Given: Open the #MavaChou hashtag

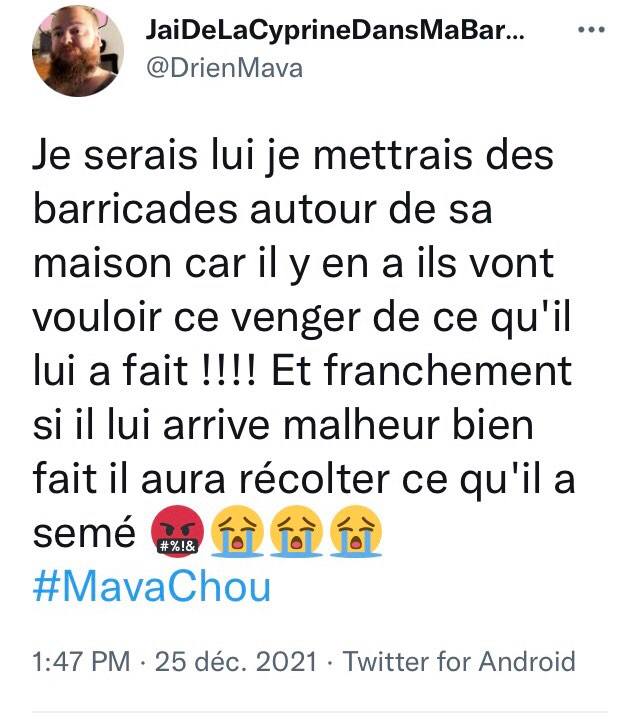Looking at the screenshot, I should [x=151, y=587].
